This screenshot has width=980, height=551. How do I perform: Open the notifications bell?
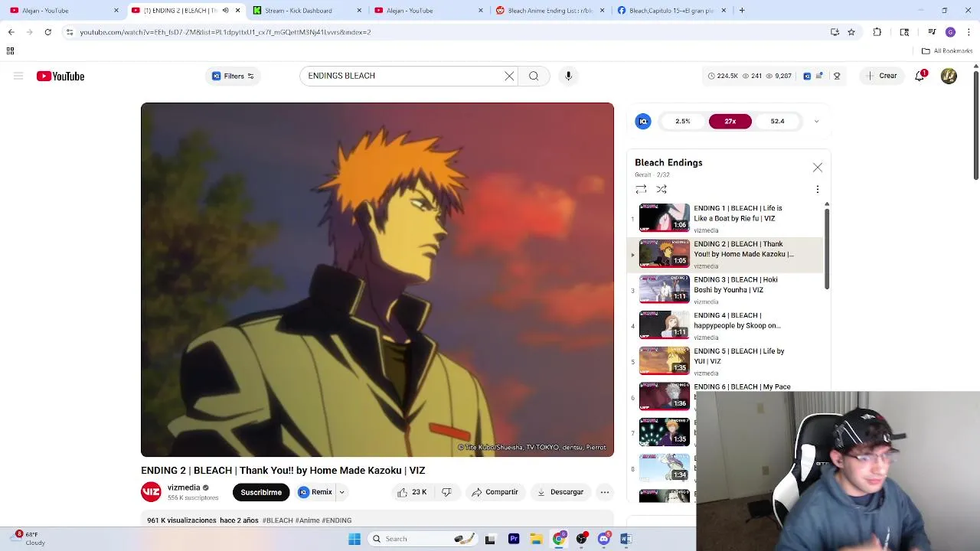920,76
